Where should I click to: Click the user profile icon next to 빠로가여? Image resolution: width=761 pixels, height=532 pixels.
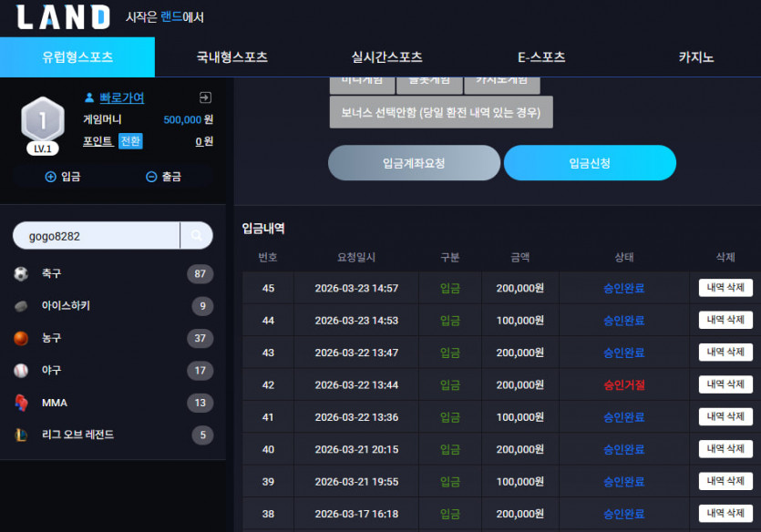coord(89,97)
